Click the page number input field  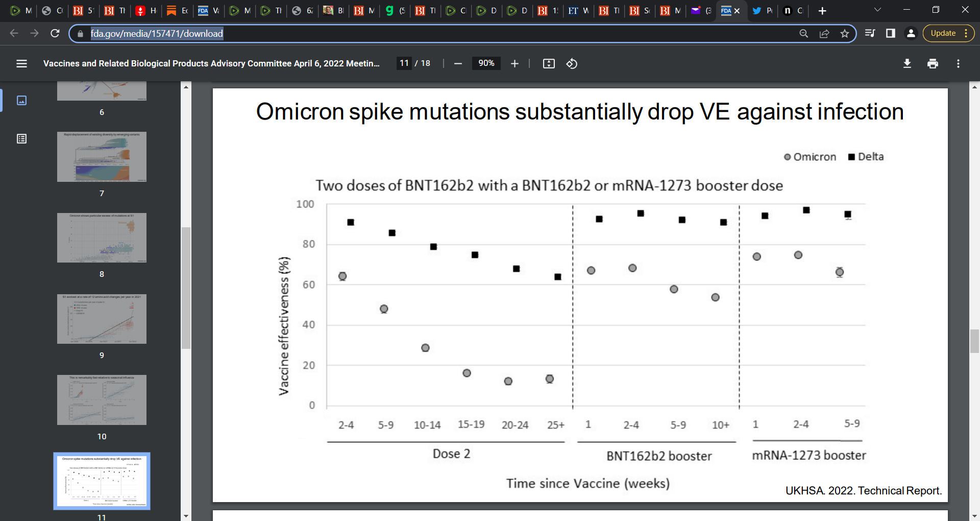coord(404,63)
